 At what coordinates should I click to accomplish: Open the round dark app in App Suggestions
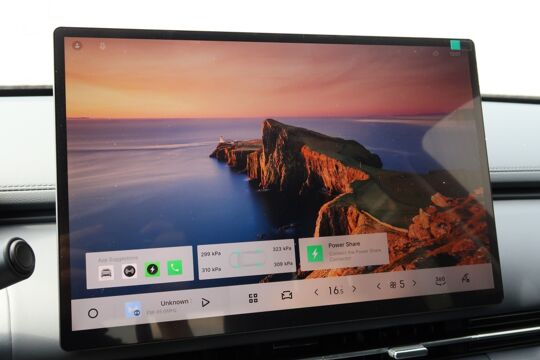129,271
